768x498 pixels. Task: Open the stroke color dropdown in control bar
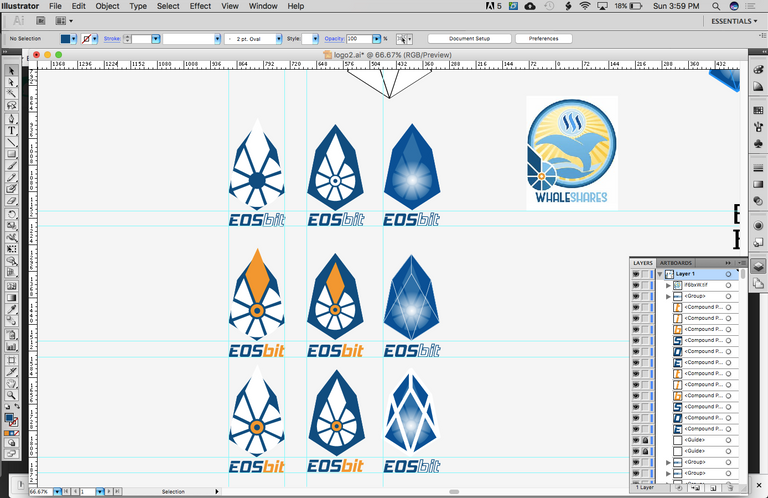click(x=95, y=39)
